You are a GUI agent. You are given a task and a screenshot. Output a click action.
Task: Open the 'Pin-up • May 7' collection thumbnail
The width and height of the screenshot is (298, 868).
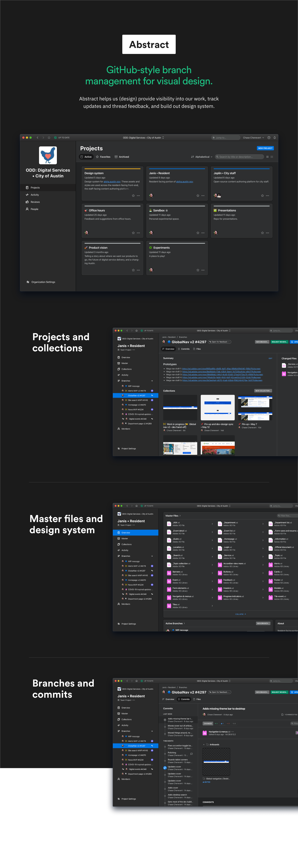255,407
